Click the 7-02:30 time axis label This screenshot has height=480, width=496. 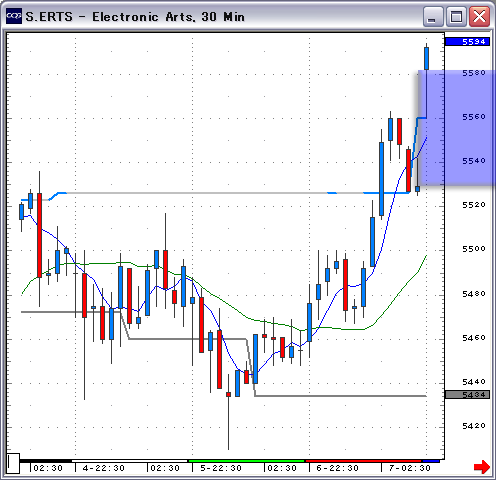click(410, 468)
